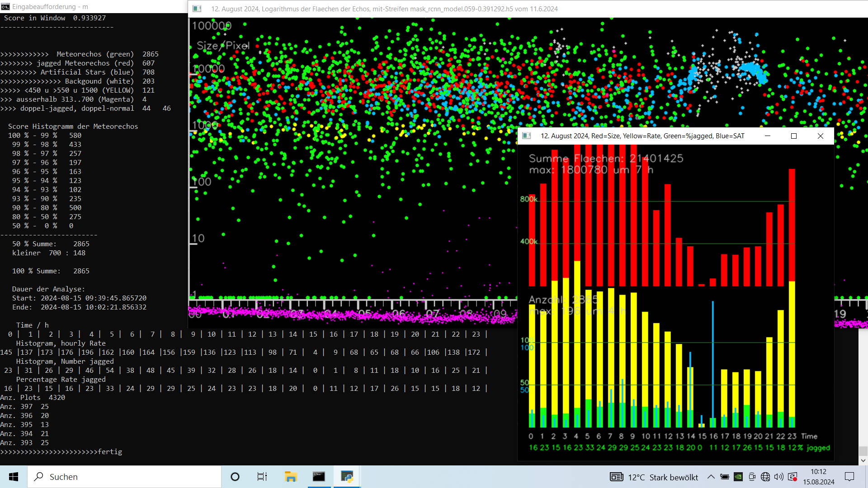868x488 pixels.
Task: Open network globe icon in tray
Action: click(765, 477)
